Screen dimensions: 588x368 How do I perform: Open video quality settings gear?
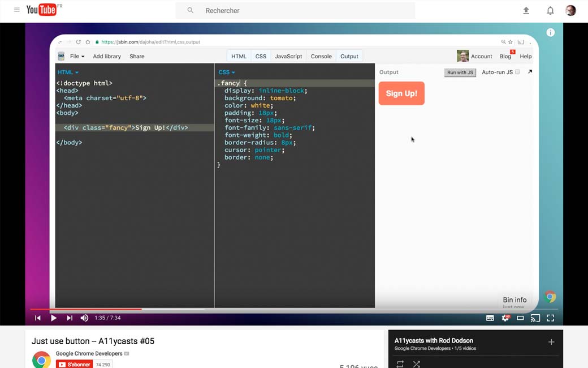point(505,318)
